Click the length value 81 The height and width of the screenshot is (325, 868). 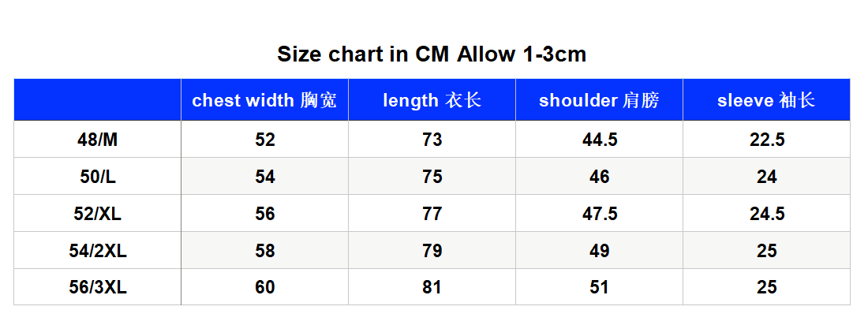pyautogui.click(x=432, y=287)
